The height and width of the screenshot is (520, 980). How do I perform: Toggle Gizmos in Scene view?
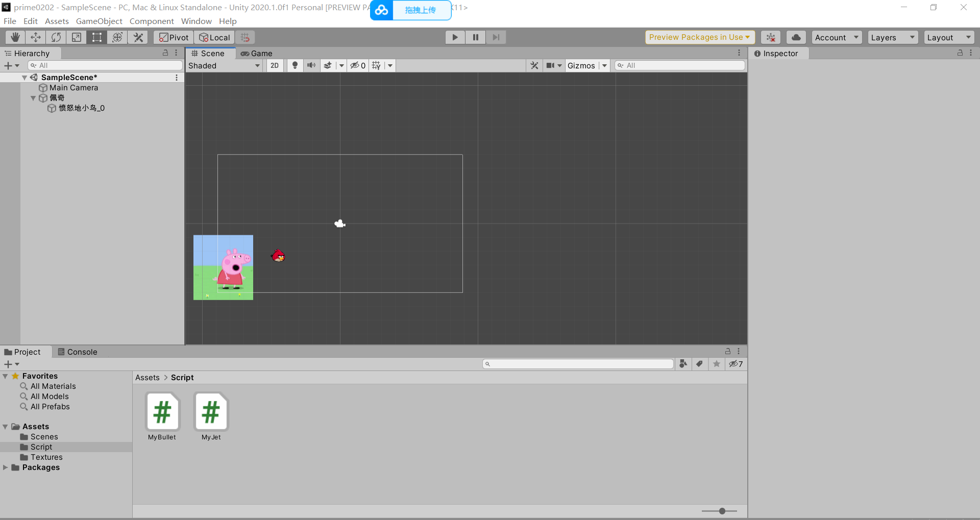[x=581, y=65]
